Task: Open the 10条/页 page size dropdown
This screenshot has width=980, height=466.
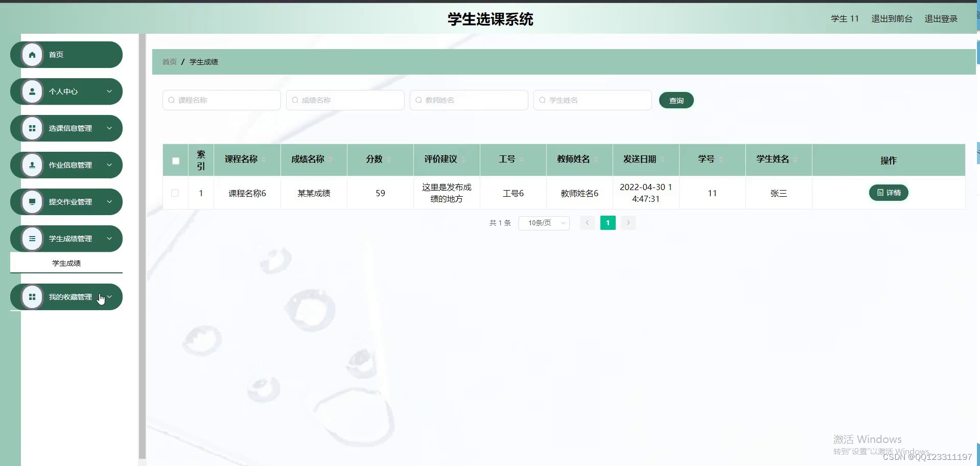Action: tap(544, 223)
